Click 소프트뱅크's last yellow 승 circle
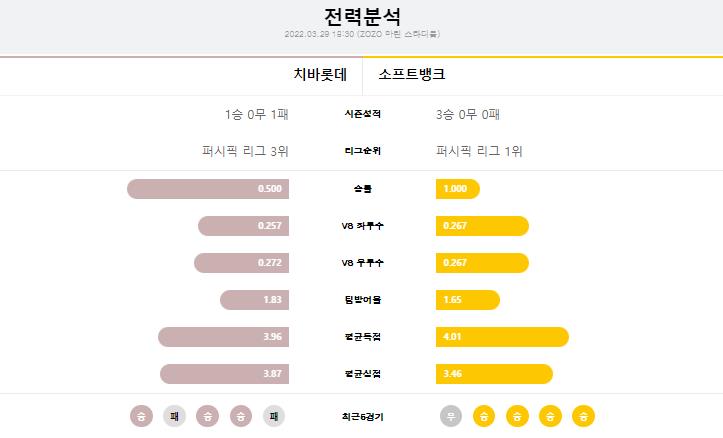The width and height of the screenshot is (723, 438). 583,416
